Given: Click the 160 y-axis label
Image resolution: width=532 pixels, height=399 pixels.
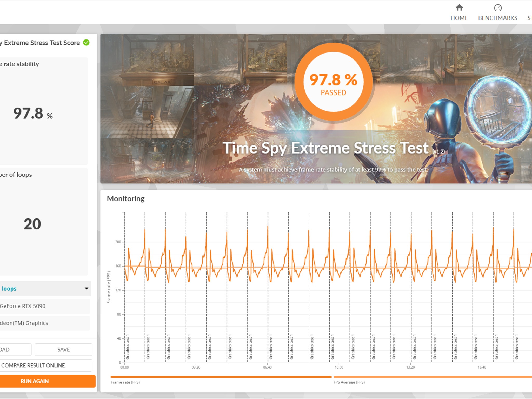Looking at the screenshot, I should (118, 266).
